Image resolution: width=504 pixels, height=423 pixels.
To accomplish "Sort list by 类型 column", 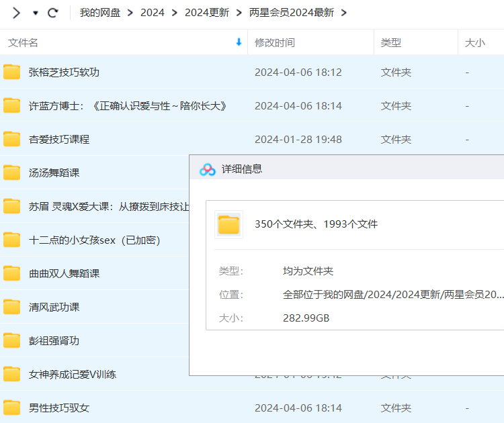I will pos(391,43).
